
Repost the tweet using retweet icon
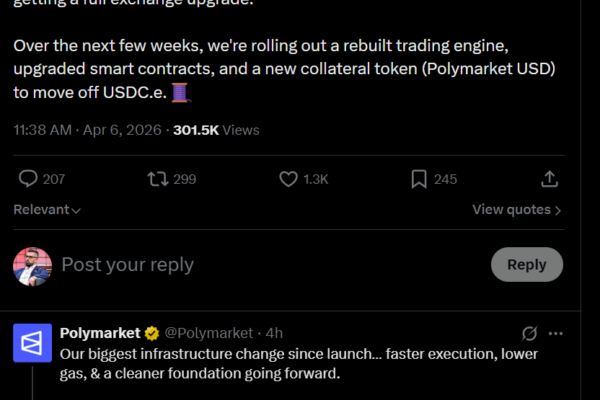[x=158, y=179]
